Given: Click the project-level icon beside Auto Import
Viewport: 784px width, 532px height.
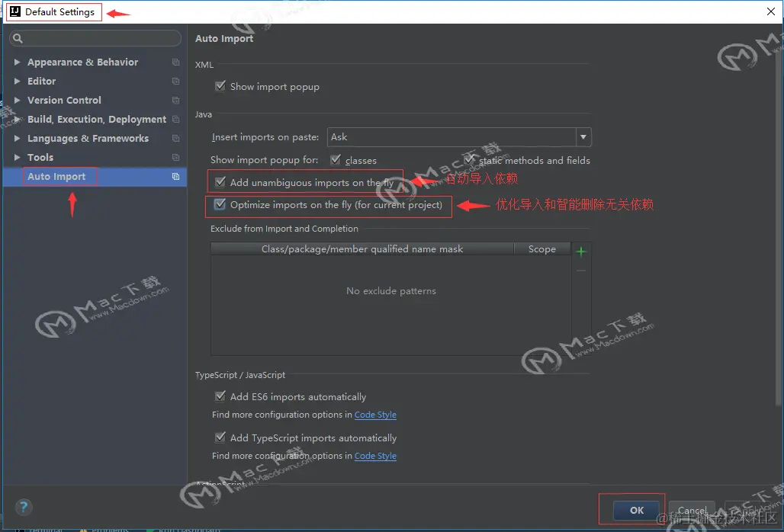Looking at the screenshot, I should point(175,176).
